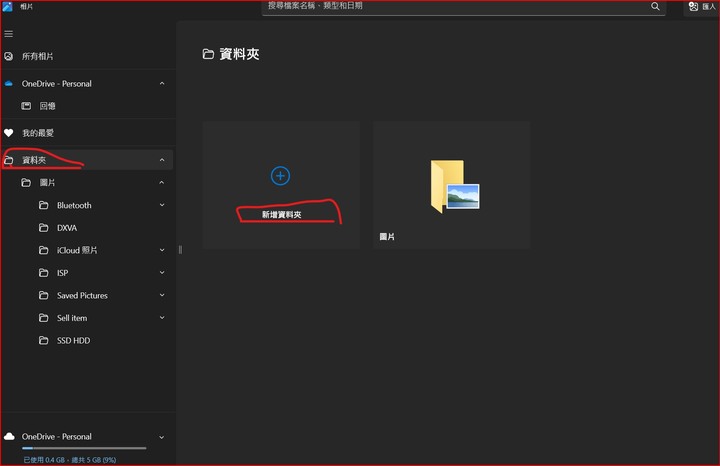The height and width of the screenshot is (466, 720).
Task: Select the SSD HDD folder name
Action: (73, 340)
